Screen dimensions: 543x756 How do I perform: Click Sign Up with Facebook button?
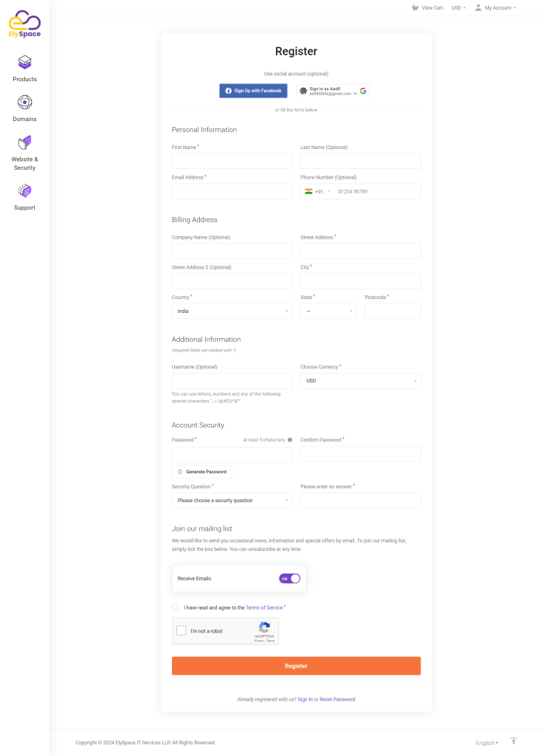(x=253, y=91)
